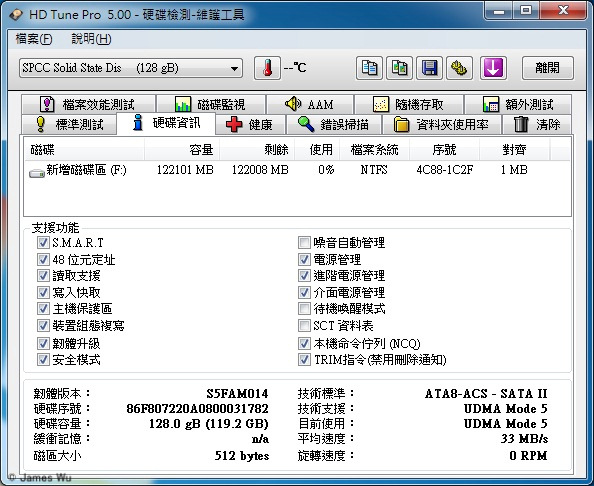Toggle the TRIM指令 checkbox
The width and height of the screenshot is (594, 486).
coord(304,359)
